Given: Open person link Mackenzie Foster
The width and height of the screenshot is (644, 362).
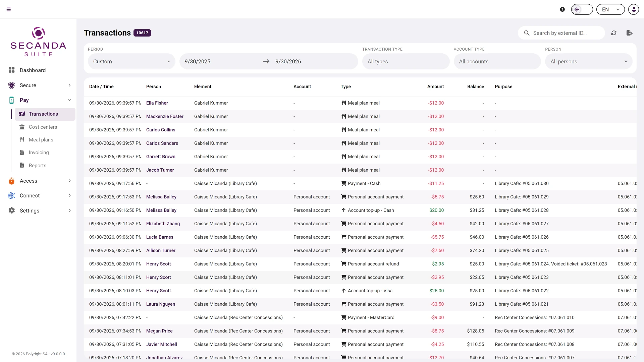Looking at the screenshot, I should pos(165,116).
